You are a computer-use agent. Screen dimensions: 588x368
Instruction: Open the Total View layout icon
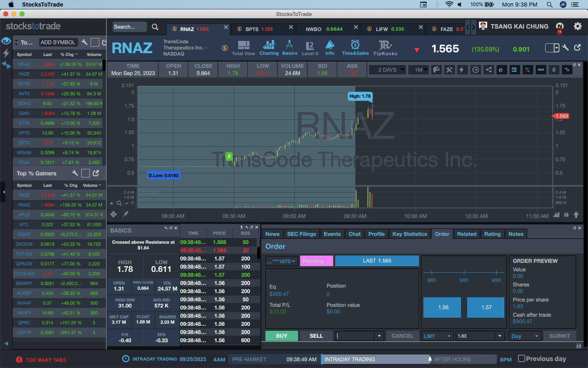coord(243,47)
